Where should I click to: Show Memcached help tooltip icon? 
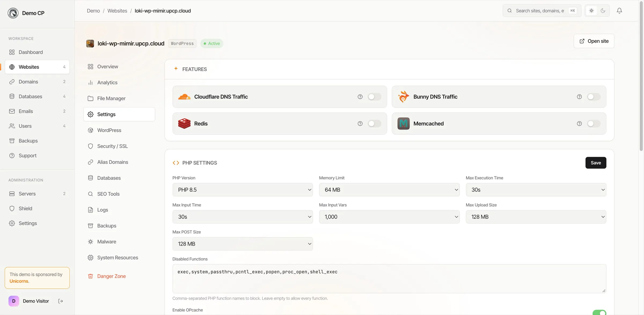tap(579, 124)
